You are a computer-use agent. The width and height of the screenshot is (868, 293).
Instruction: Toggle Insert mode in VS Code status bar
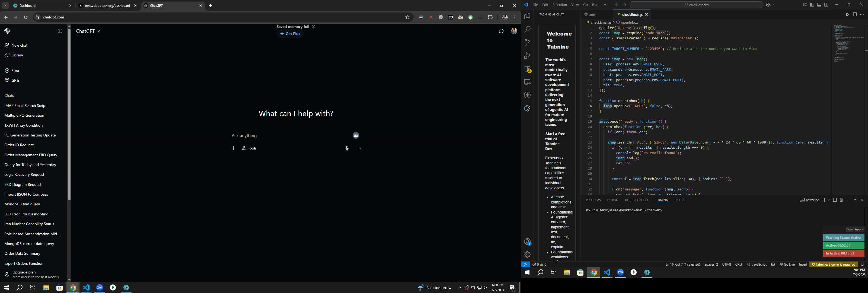point(803,264)
